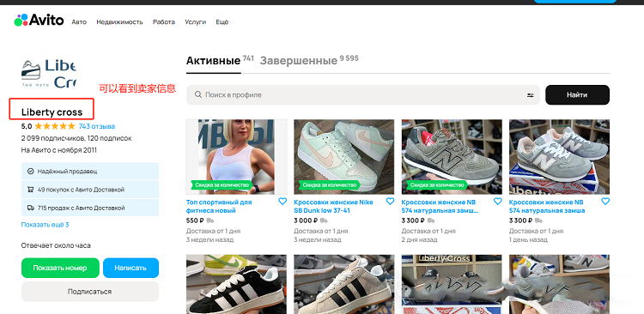Favorite the fourth NB 574 listing heart
This screenshot has width=644, height=314.
(605, 202)
